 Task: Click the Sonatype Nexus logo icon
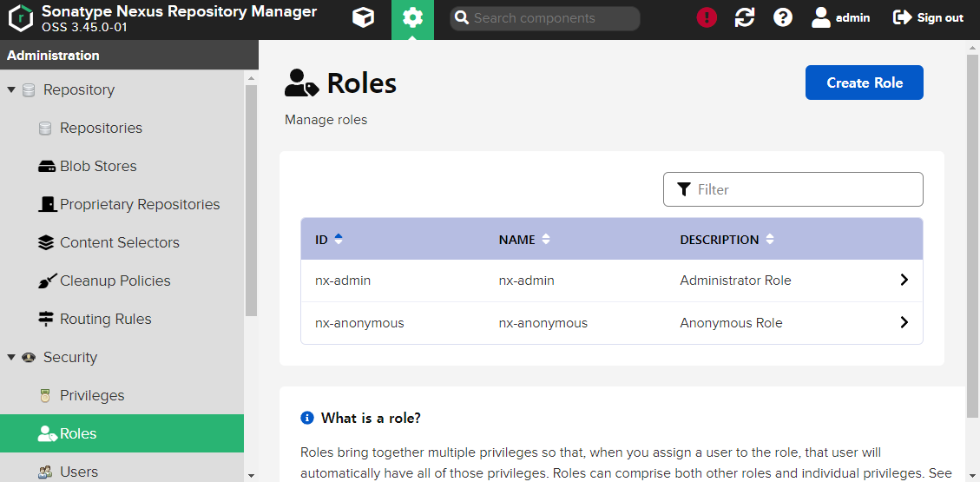tap(21, 18)
